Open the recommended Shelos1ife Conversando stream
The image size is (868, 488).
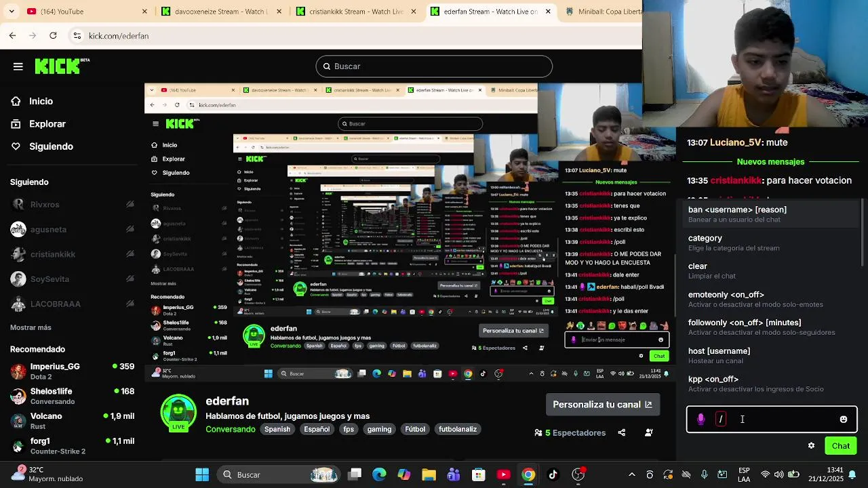(71, 396)
